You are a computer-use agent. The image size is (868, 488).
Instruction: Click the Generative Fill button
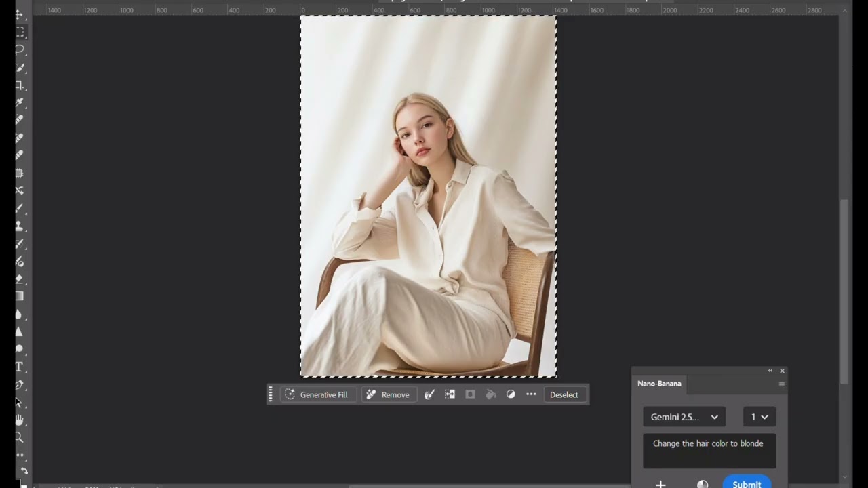[x=317, y=394]
